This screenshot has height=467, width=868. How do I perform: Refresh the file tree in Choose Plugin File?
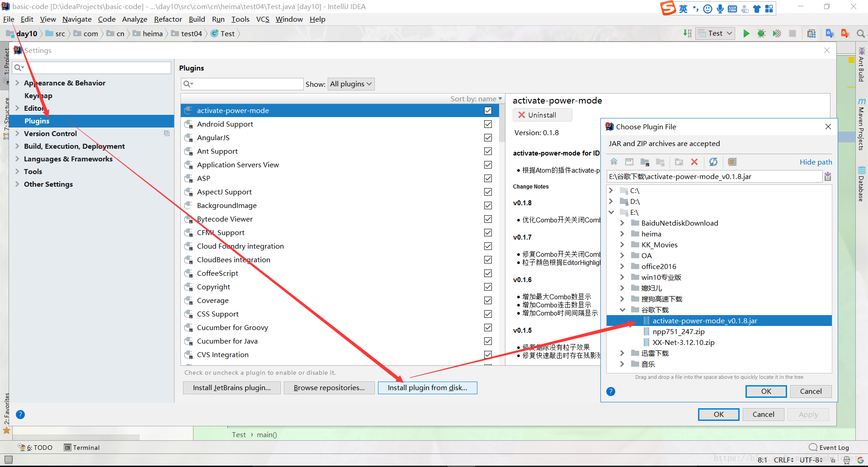point(714,162)
